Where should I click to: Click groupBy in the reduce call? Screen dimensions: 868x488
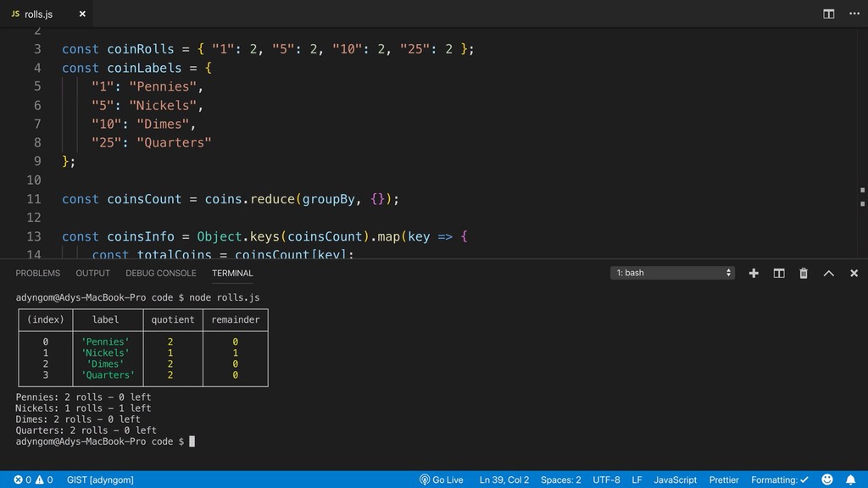pos(328,199)
